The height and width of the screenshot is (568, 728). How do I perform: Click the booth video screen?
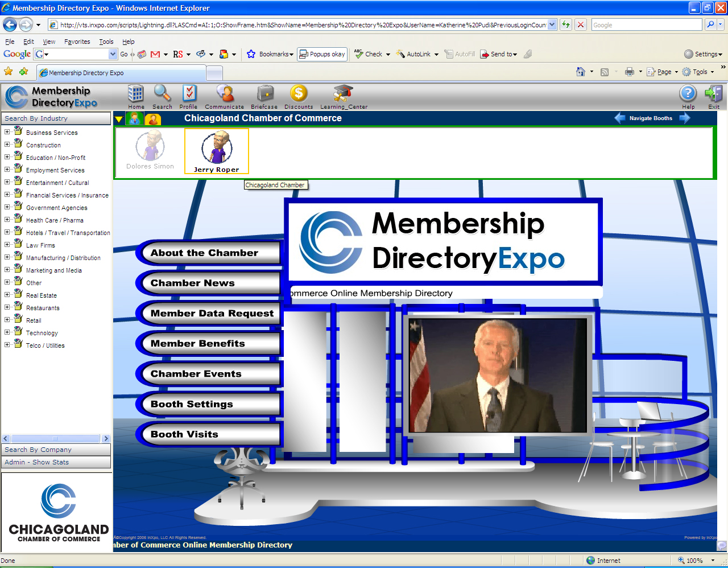click(x=498, y=375)
